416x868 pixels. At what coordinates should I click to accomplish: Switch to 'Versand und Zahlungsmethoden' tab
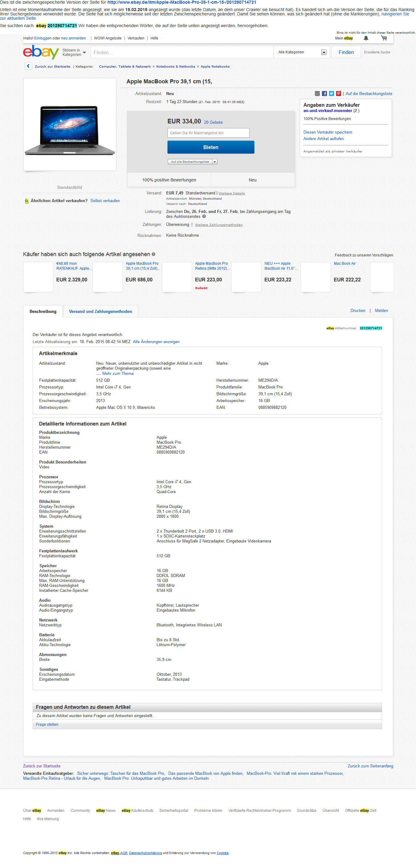pos(101,311)
